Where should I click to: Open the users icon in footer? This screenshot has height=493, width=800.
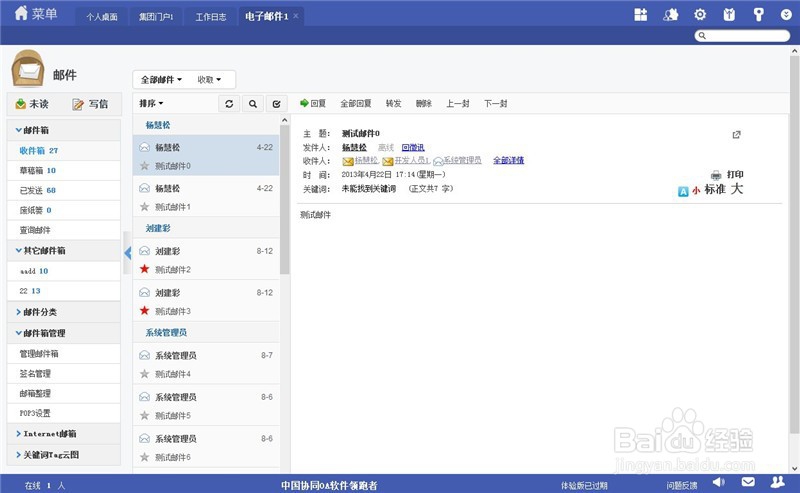[778, 482]
